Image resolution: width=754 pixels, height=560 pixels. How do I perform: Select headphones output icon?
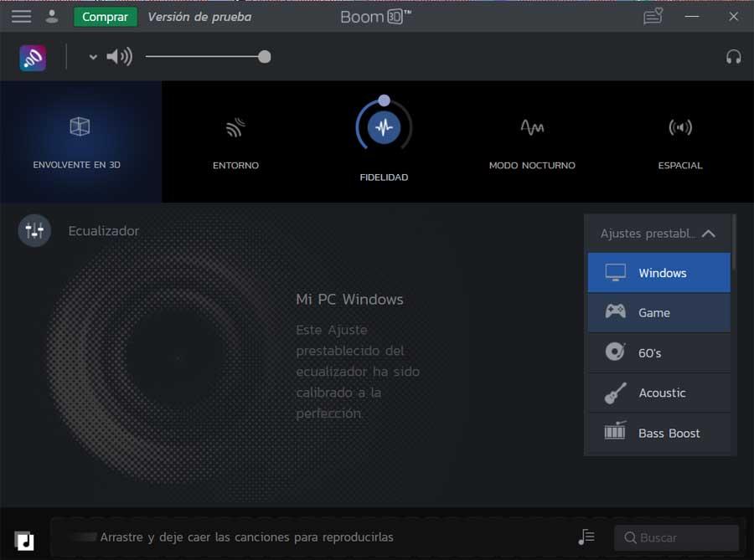pyautogui.click(x=733, y=57)
